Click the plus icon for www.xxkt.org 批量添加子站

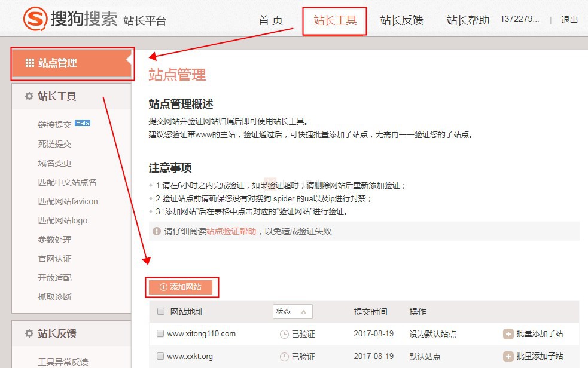(508, 357)
